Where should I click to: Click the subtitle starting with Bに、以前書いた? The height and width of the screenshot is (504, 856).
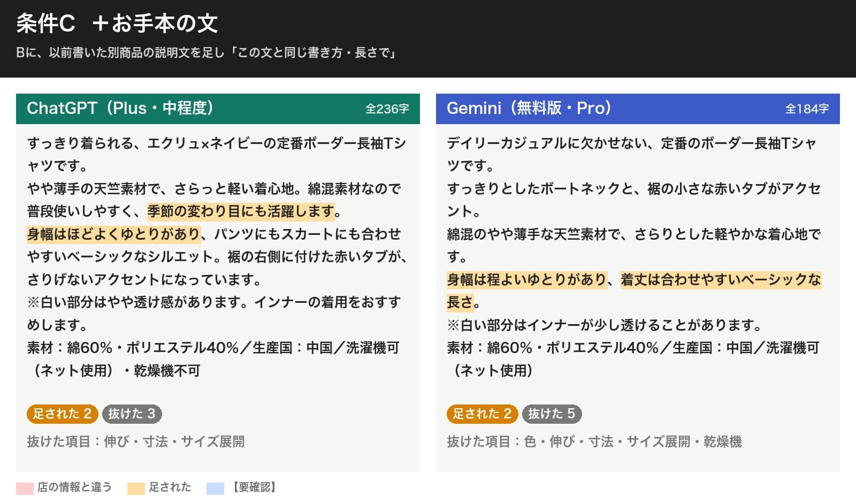coord(206,52)
